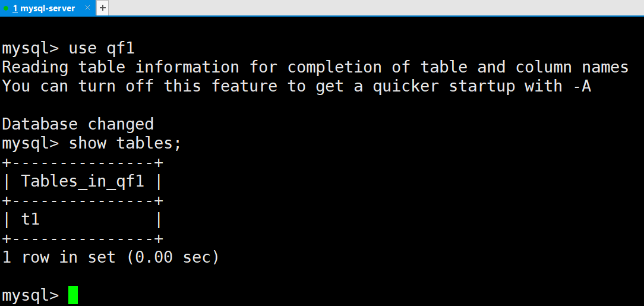Click the 'Reading table information' line
Viewport: 644px width, 306px height.
315,67
